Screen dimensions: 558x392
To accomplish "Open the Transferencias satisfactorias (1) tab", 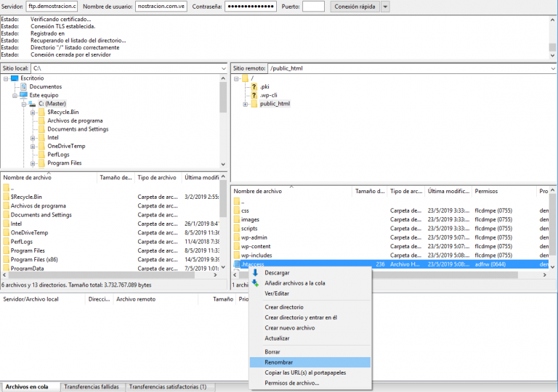I will pyautogui.click(x=167, y=387).
